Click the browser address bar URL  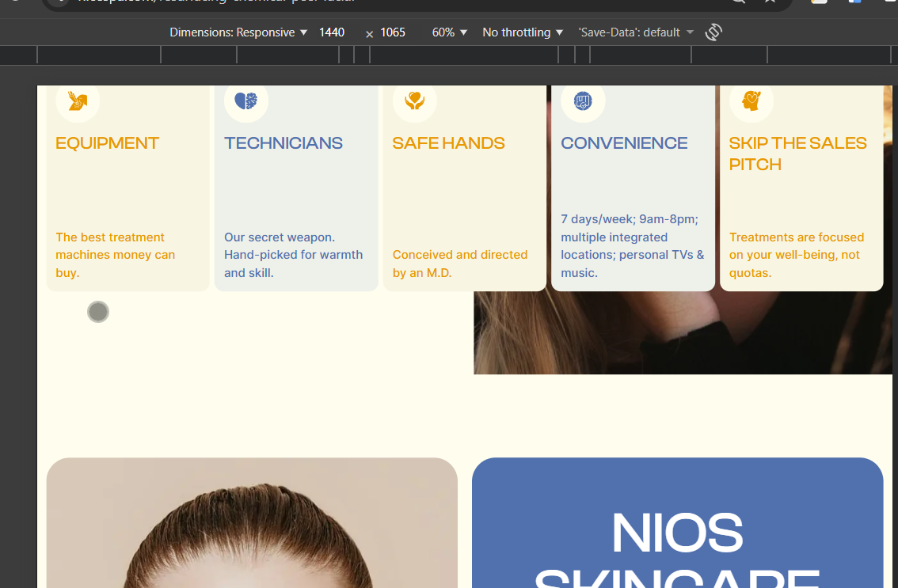(216, 2)
